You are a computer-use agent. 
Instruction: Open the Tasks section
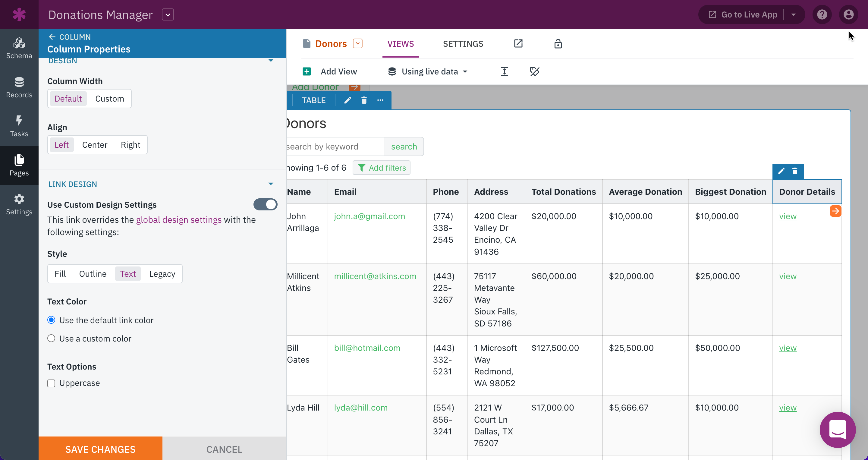19,126
